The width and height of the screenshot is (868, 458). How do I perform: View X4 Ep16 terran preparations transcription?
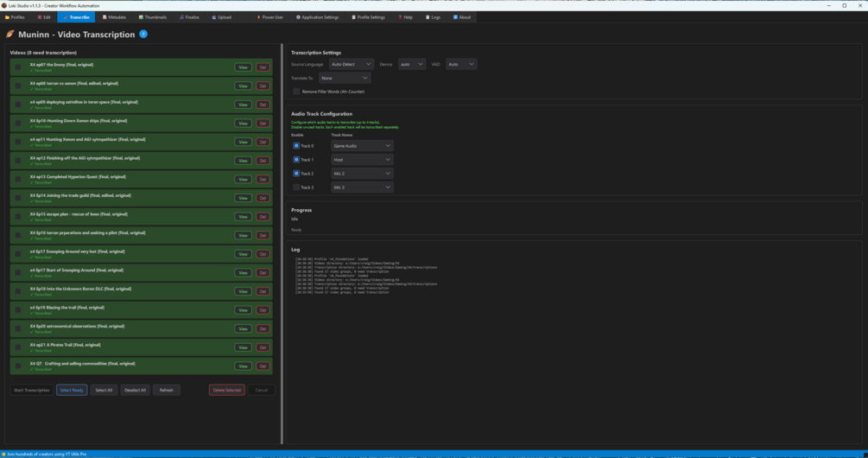[x=243, y=235]
